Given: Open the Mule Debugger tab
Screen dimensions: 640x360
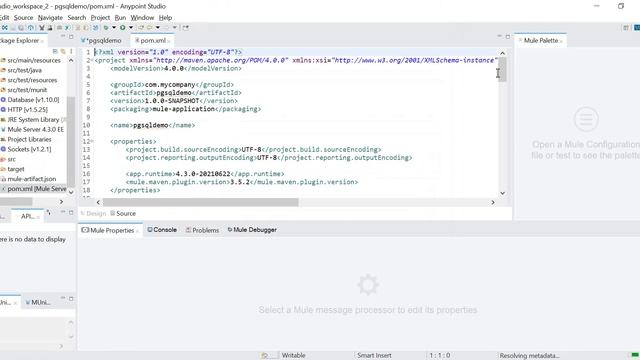Looking at the screenshot, I should click(252, 230).
